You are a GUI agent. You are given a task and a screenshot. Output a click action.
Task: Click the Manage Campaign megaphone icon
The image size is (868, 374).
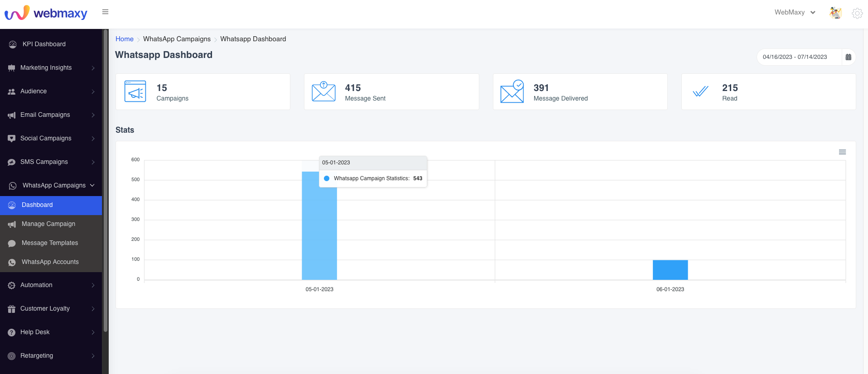tap(12, 224)
